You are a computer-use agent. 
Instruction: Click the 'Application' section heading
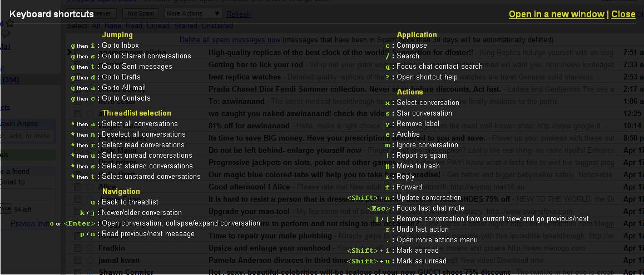tap(417, 35)
